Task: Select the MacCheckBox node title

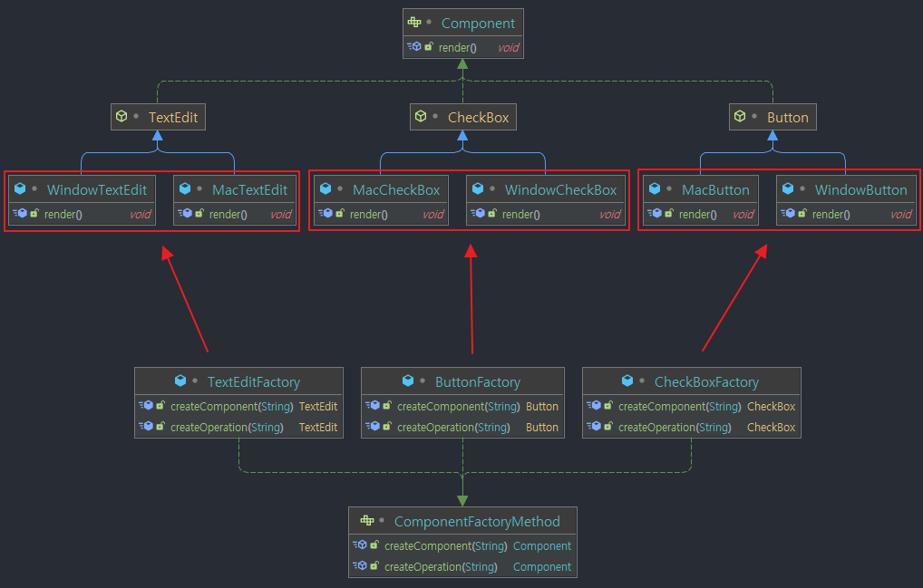Action: 396,190
